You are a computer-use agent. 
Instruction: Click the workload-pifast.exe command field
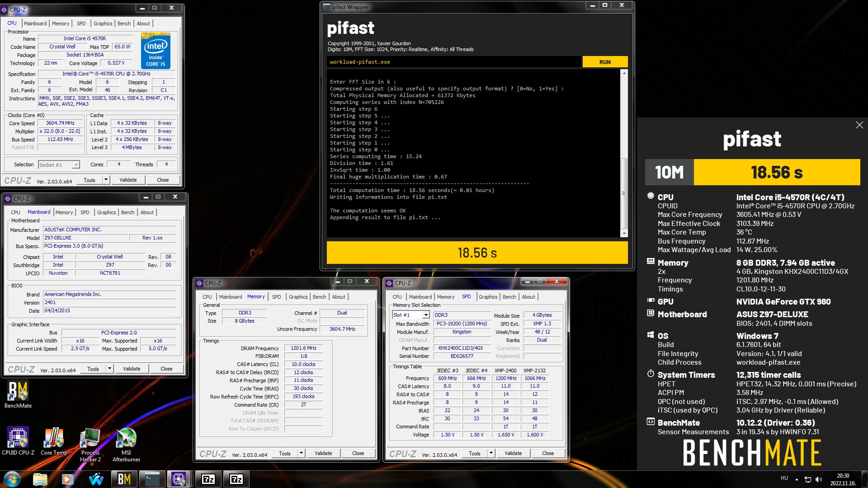point(453,62)
